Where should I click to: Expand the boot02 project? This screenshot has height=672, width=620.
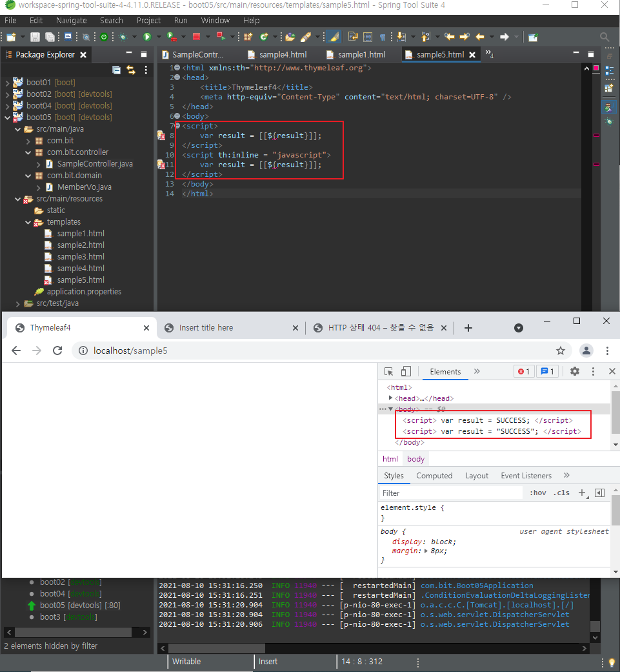point(7,94)
